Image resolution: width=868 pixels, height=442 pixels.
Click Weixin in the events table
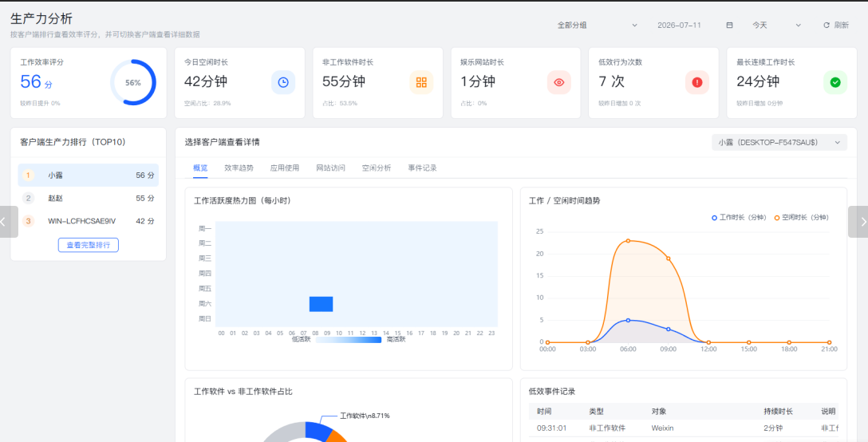tap(663, 428)
